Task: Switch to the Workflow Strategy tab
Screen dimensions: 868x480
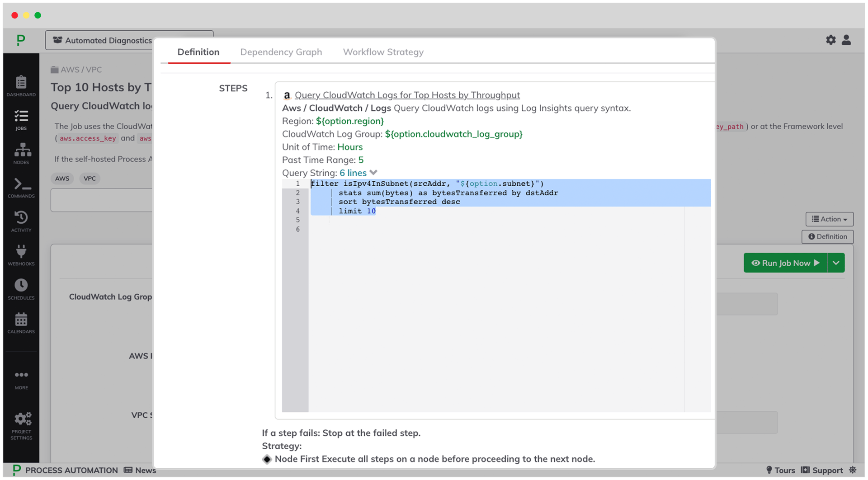Action: click(x=383, y=52)
